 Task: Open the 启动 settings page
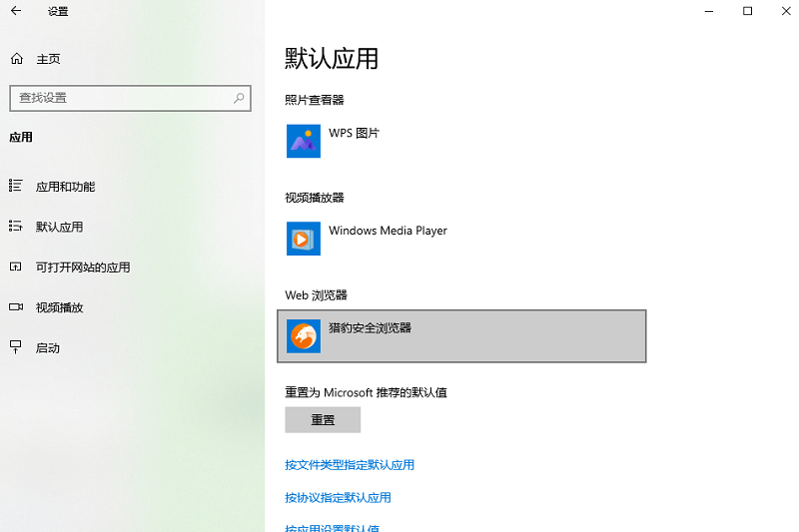tap(47, 347)
